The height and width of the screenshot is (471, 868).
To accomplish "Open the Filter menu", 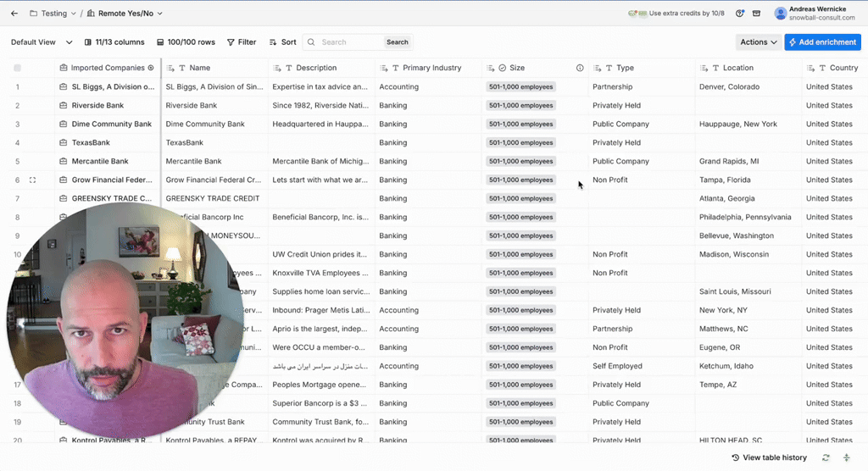I will tap(242, 42).
